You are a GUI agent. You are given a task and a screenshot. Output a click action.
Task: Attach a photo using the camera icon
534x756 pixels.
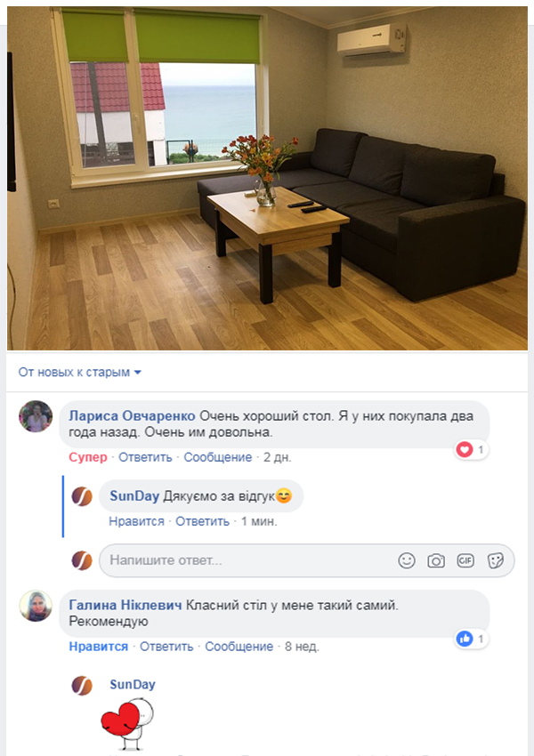436,560
